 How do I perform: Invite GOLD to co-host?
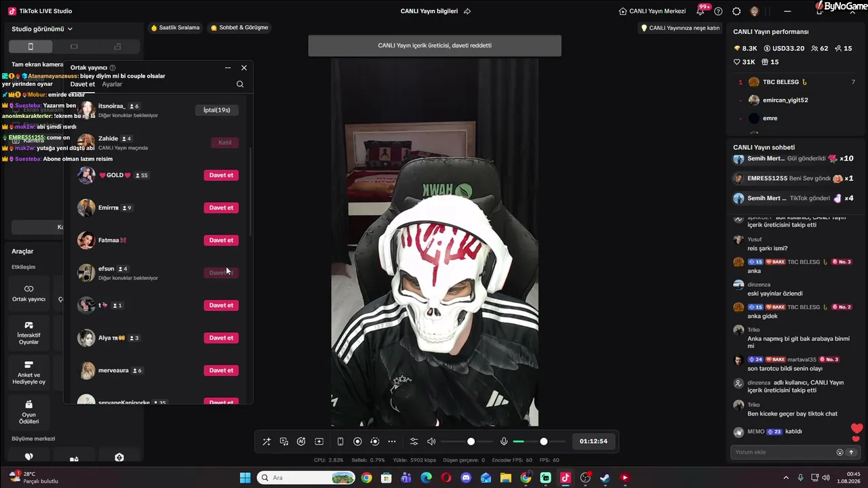(221, 175)
